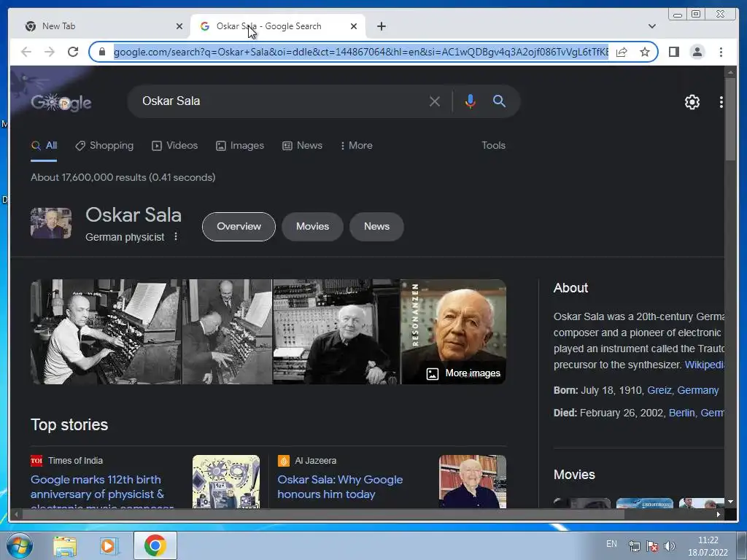Image resolution: width=747 pixels, height=560 pixels.
Task: Click the Google doodle logo
Action: click(61, 102)
